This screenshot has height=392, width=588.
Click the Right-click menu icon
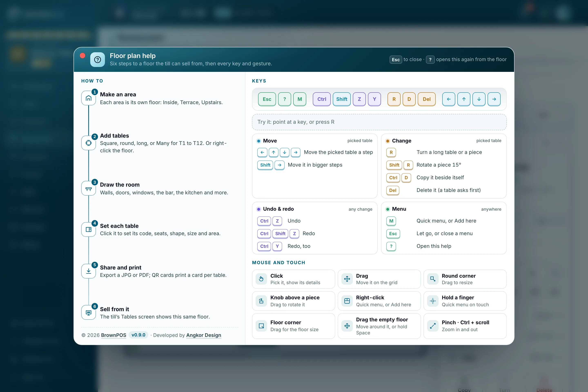347,301
